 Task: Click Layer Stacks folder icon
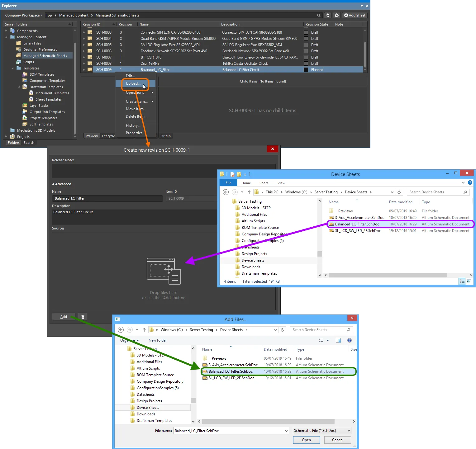point(25,106)
